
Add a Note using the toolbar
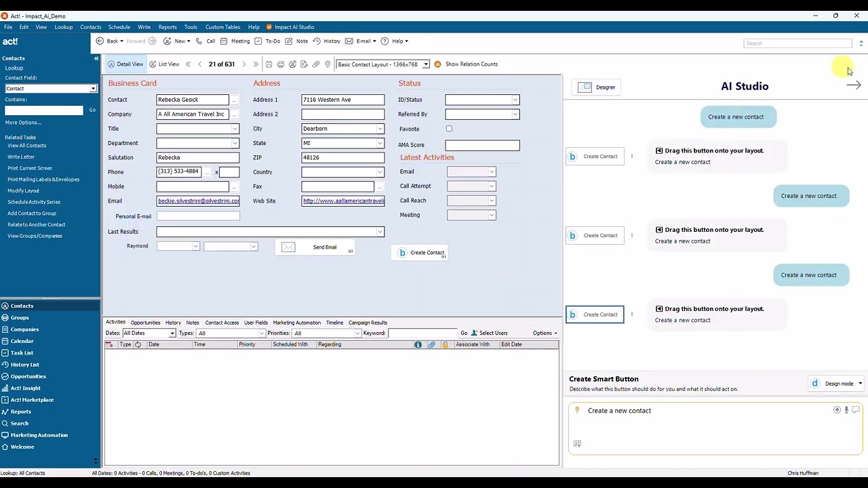296,41
